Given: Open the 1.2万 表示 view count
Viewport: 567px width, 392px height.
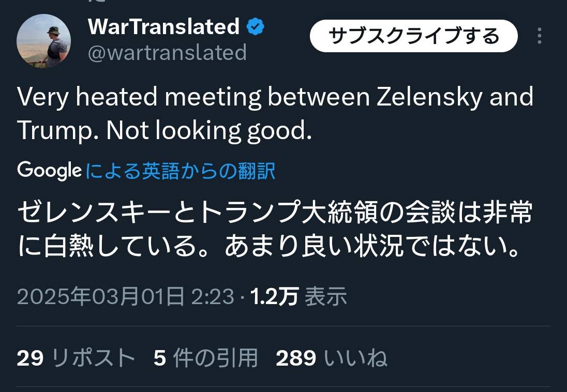Looking at the screenshot, I should 299,296.
